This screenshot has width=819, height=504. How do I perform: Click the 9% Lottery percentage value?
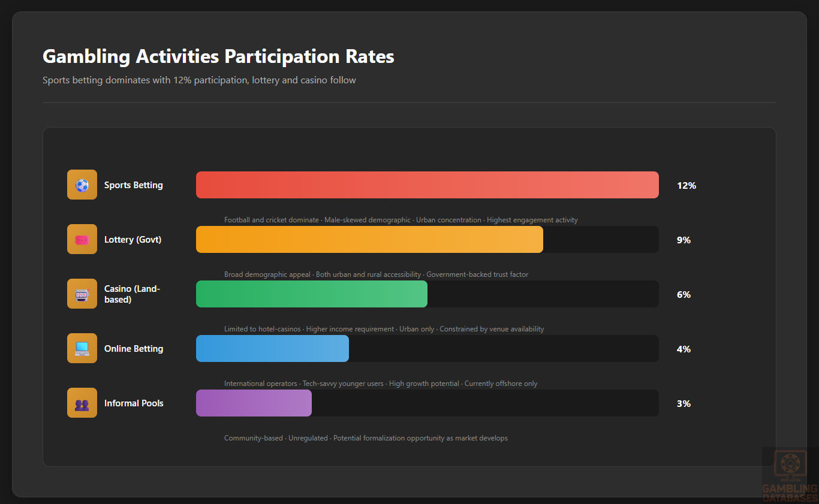pyautogui.click(x=683, y=240)
